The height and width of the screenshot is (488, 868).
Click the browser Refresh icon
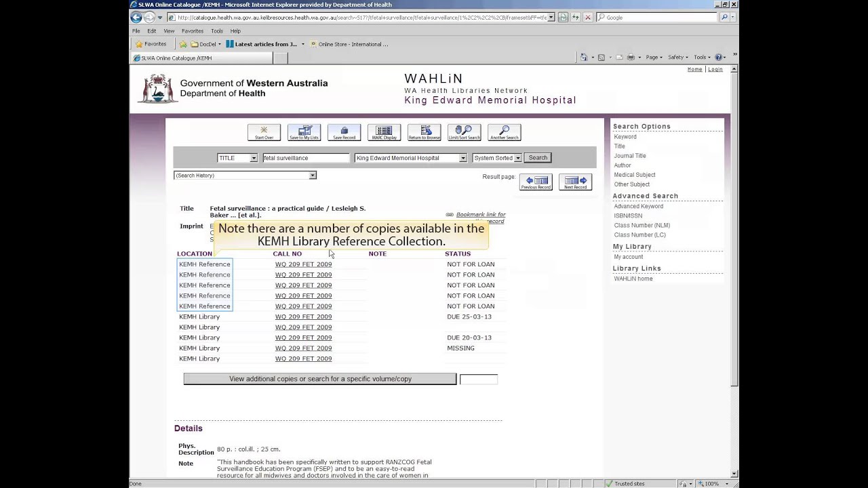coord(576,18)
